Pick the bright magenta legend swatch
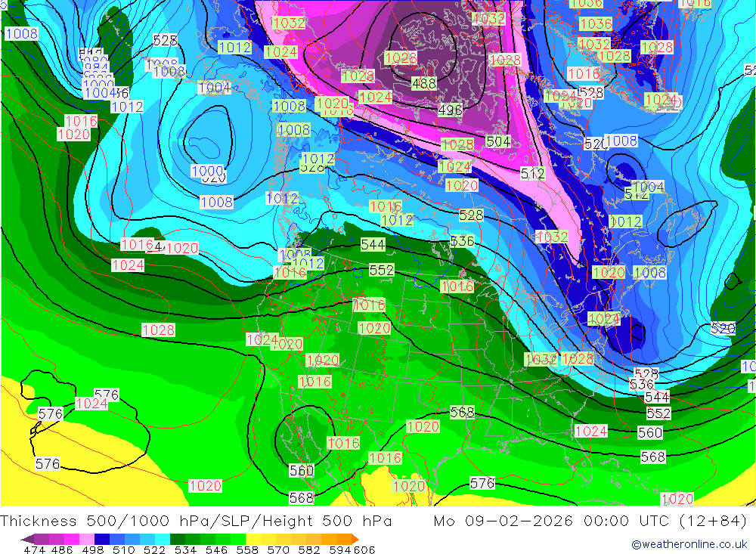The image size is (756, 554). 72,539
